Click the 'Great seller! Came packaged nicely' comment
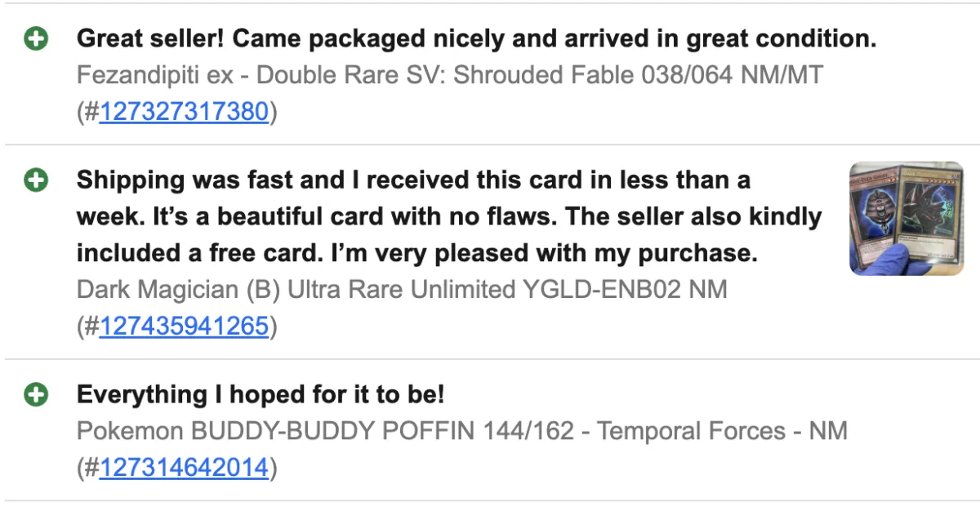The image size is (980, 507). tap(476, 38)
